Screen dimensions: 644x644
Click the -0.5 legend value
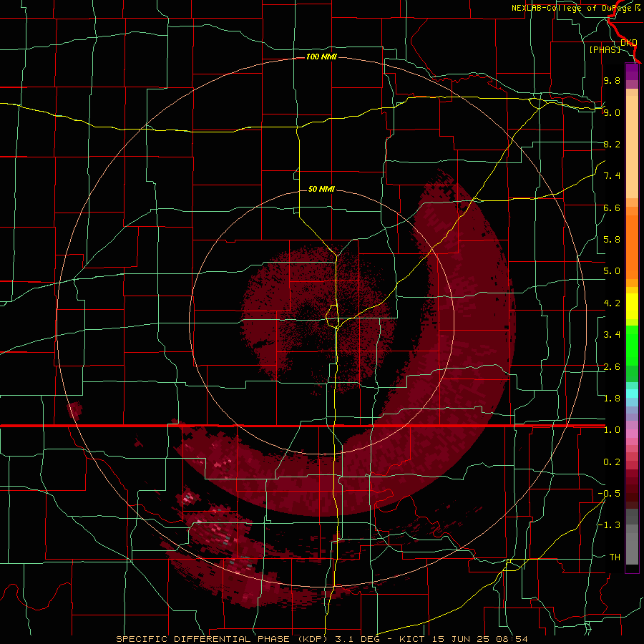[x=609, y=494]
